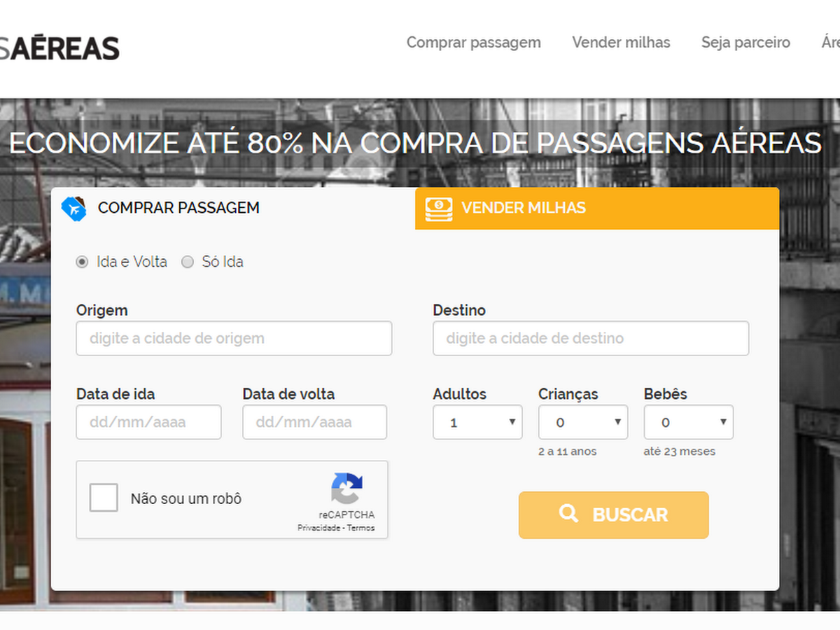
Task: Select the Só Ida radio option
Action: tap(187, 262)
